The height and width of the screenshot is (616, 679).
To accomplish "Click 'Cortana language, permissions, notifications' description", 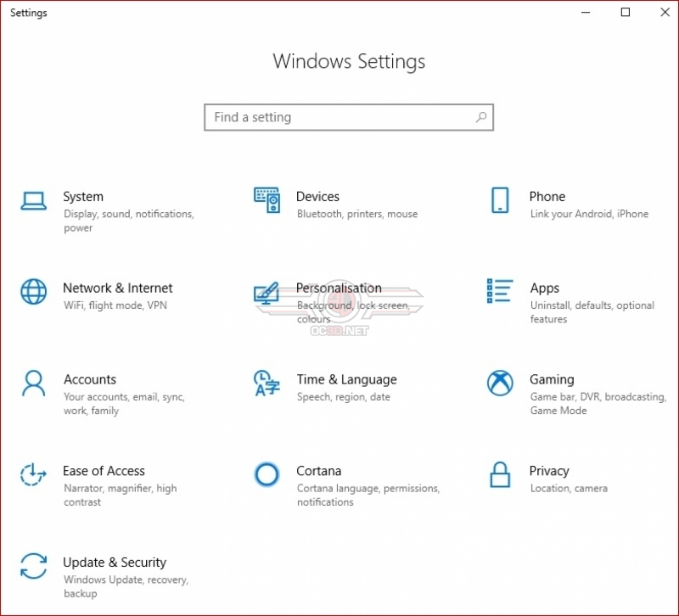I will pos(368,496).
